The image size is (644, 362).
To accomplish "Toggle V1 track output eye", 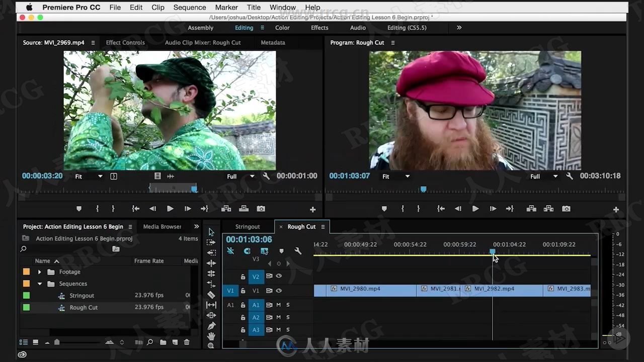I will point(279,291).
